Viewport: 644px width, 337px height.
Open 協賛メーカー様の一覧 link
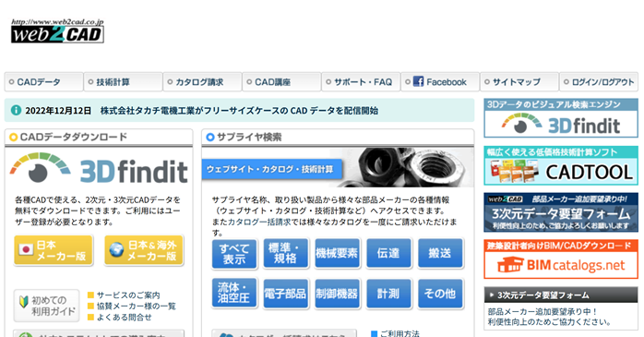(x=136, y=307)
